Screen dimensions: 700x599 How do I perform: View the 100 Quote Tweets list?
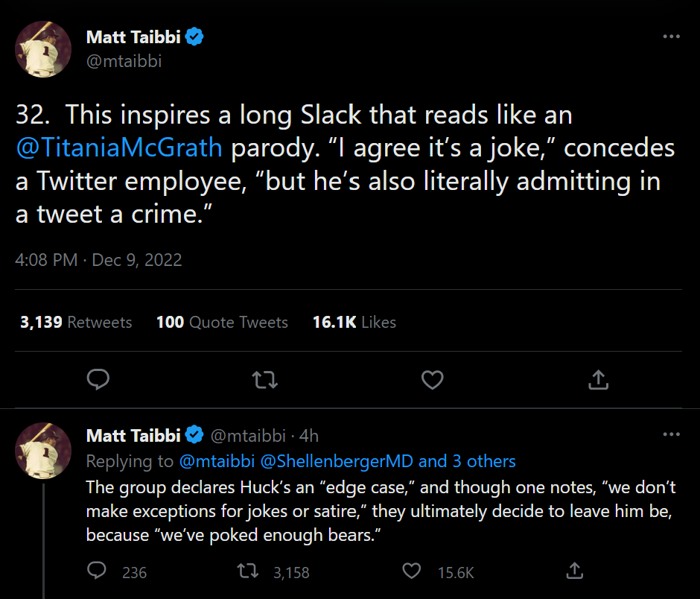tap(222, 322)
